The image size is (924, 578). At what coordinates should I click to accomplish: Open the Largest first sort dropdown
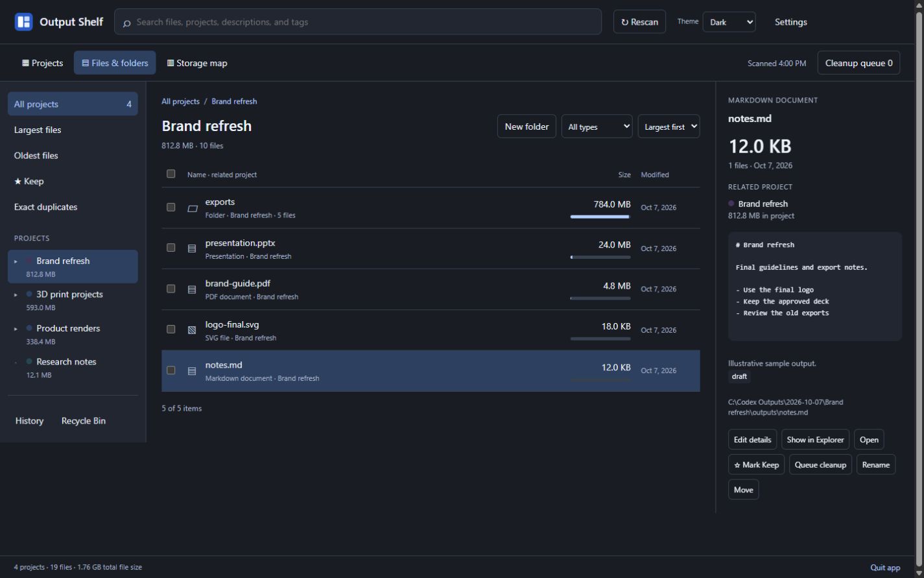click(x=669, y=126)
